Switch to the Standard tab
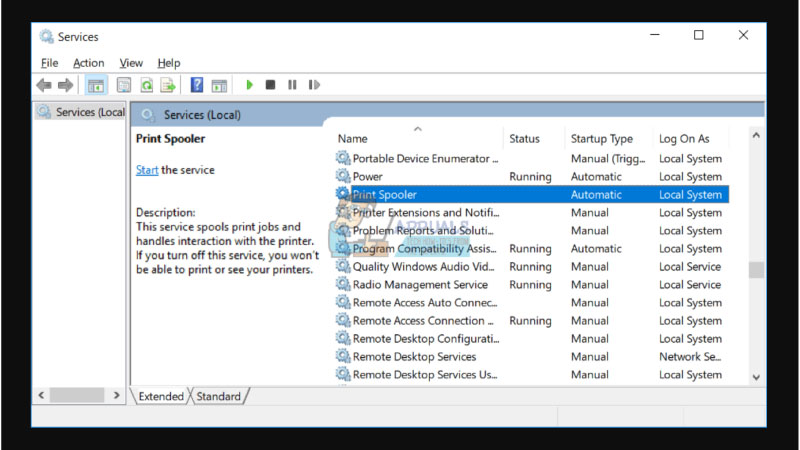Viewport: 800px width, 450px height. click(218, 397)
